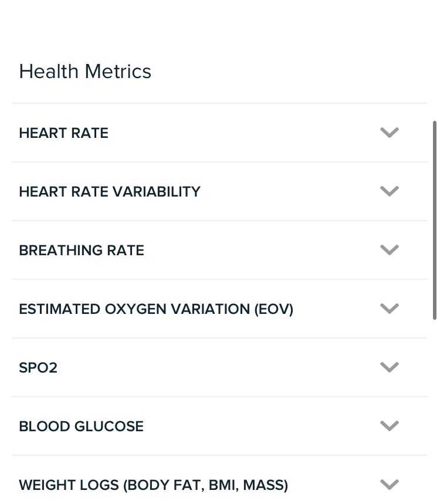
Task: Click the Blood Glucose chevron icon
Action: (x=390, y=426)
